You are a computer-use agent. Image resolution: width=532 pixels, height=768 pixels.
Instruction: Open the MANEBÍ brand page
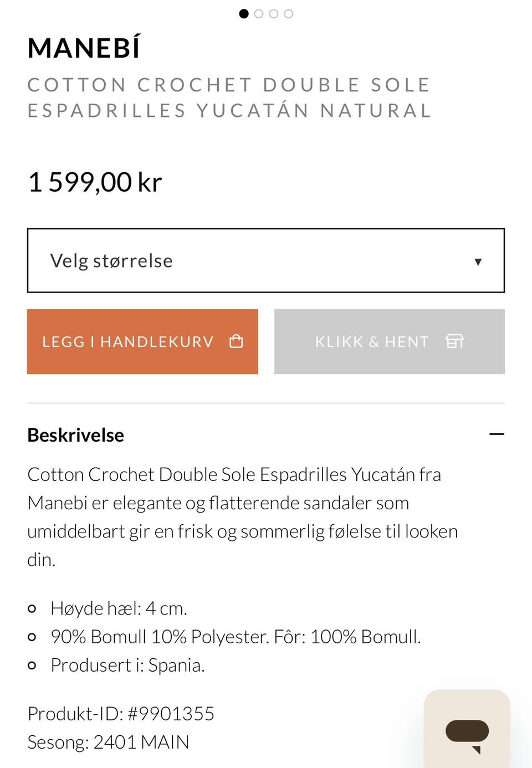tap(84, 48)
